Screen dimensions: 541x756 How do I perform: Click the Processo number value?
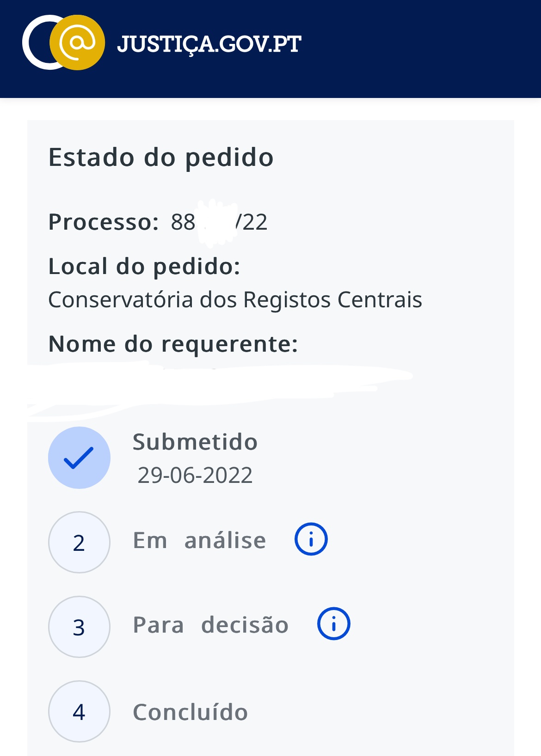click(x=219, y=222)
